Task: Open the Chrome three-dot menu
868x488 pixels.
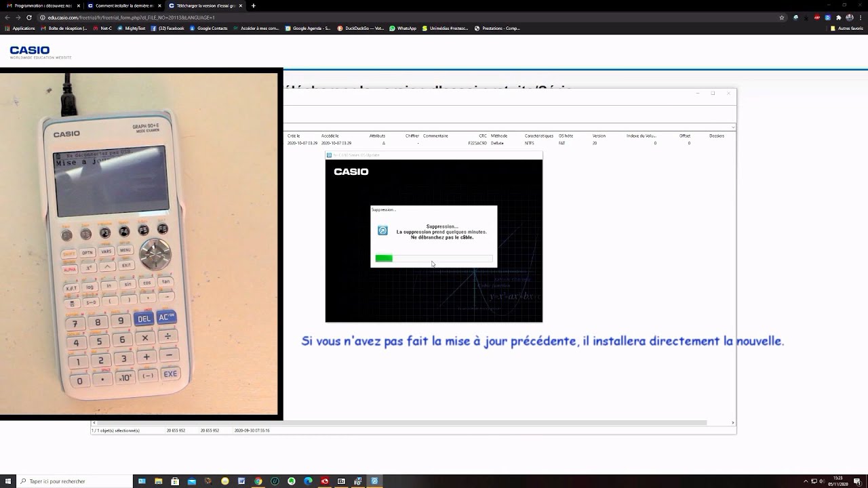Action: 861,17
